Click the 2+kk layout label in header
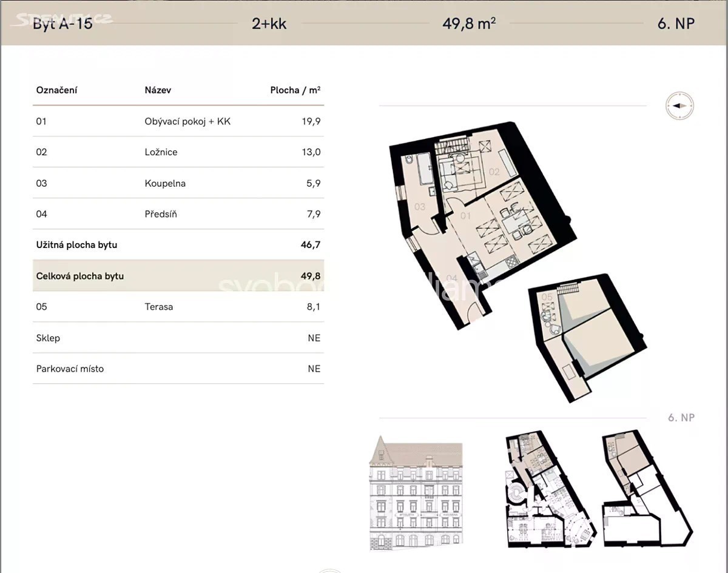 coord(269,24)
